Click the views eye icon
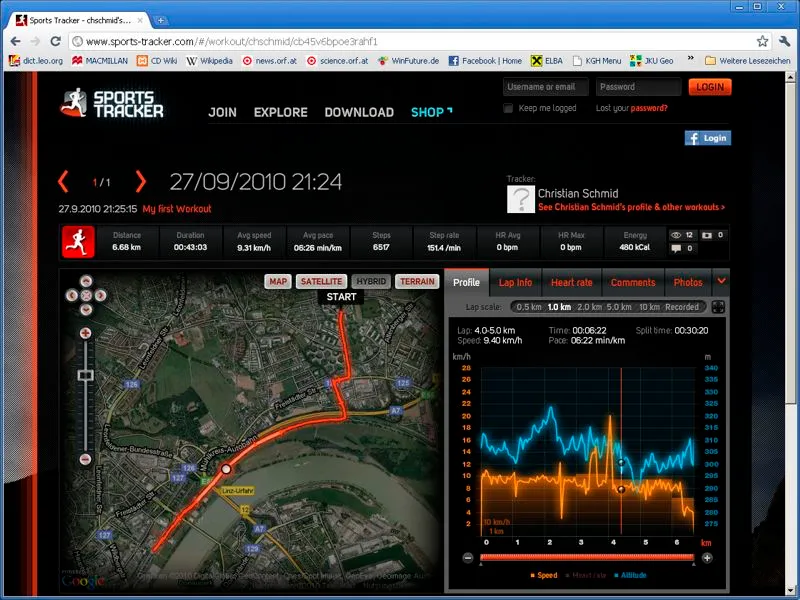800x600 pixels. (676, 235)
